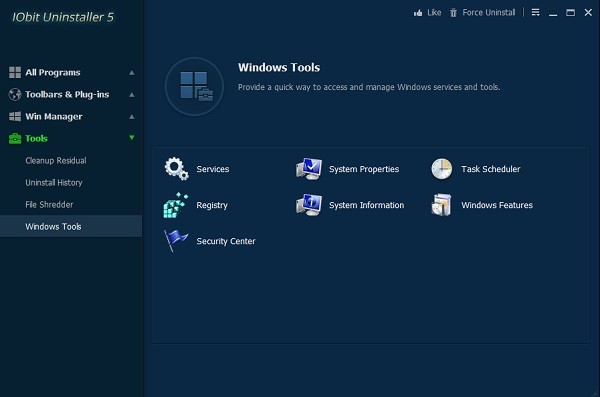The image size is (600, 397).
Task: Click the Task Scheduler label
Action: pyautogui.click(x=491, y=169)
